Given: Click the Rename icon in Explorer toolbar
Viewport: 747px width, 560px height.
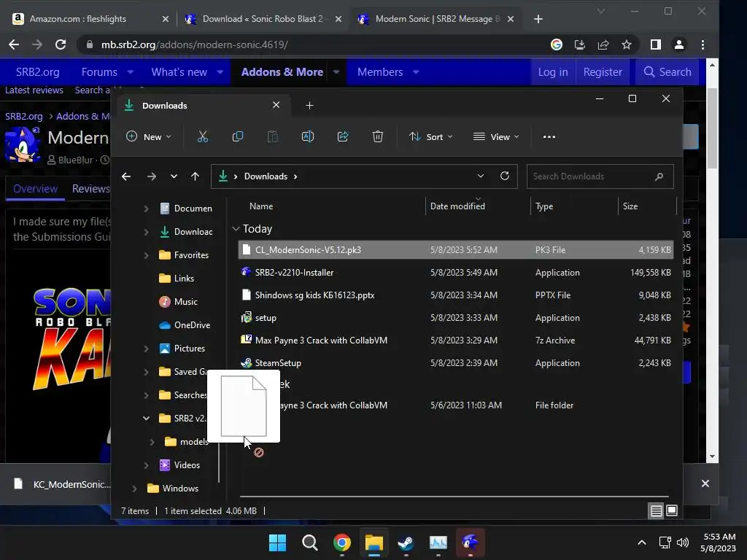Looking at the screenshot, I should [308, 136].
